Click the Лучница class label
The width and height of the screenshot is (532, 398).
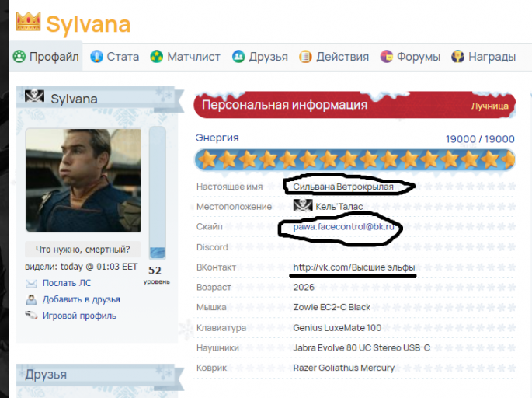(489, 106)
